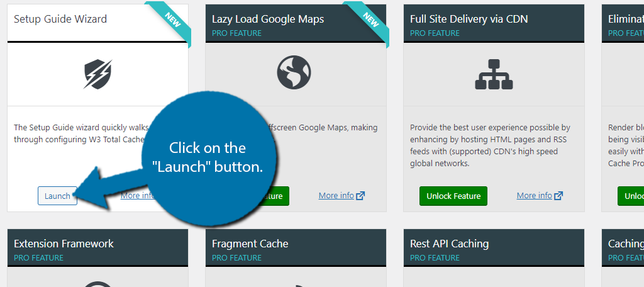
Task: Open More info link in Setup Guide Wizard card
Action: tap(136, 195)
